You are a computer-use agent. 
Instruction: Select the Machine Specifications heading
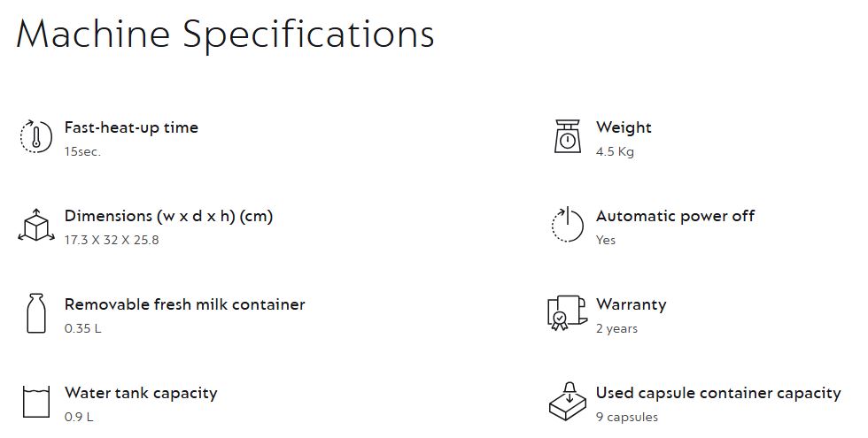click(x=225, y=34)
